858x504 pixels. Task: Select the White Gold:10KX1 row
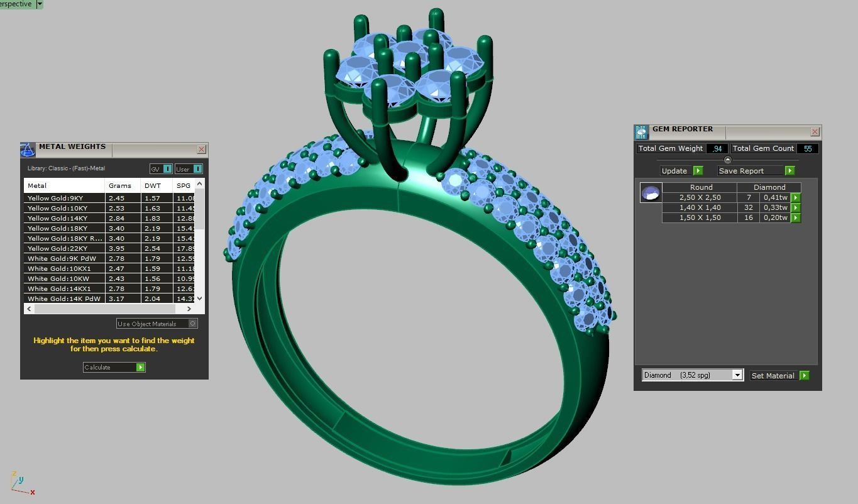110,268
